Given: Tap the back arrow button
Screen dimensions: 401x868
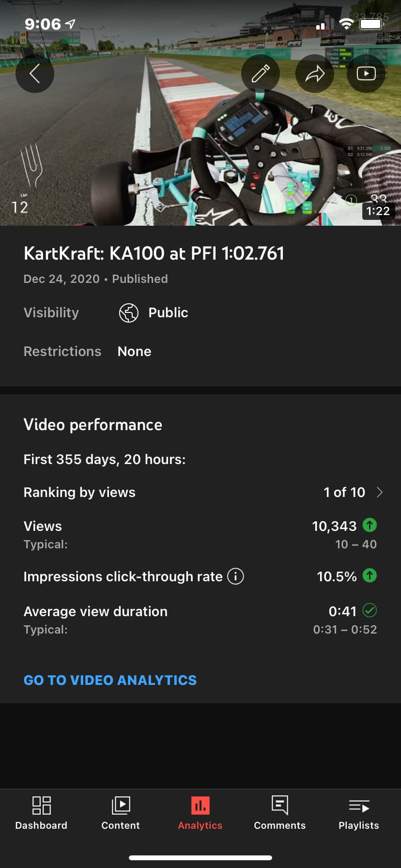Looking at the screenshot, I should (35, 74).
